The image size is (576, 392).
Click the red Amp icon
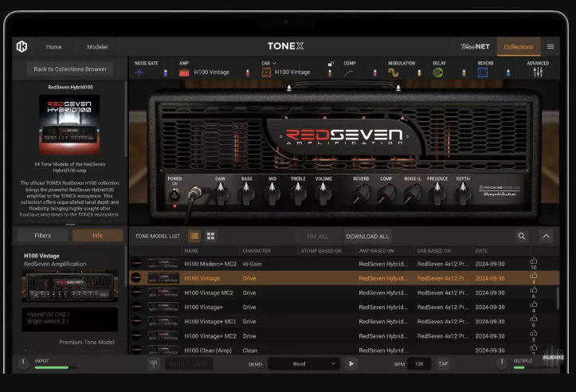[184, 73]
